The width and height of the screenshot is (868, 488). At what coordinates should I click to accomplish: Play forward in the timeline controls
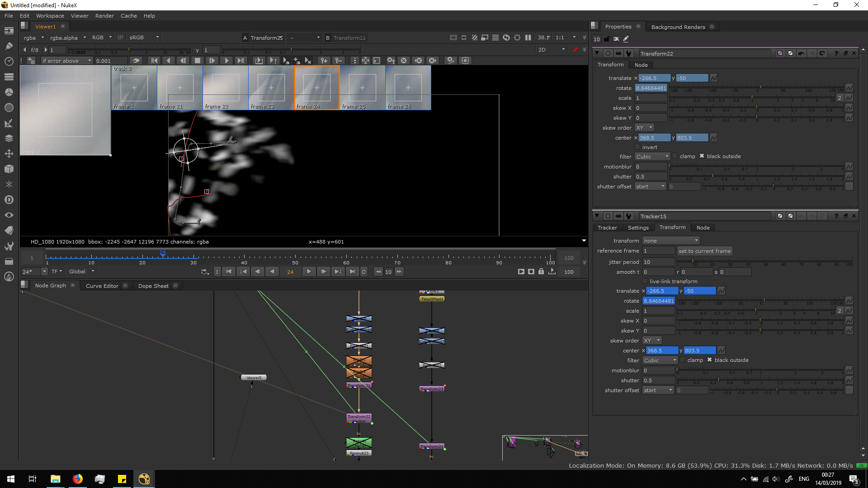[309, 272]
